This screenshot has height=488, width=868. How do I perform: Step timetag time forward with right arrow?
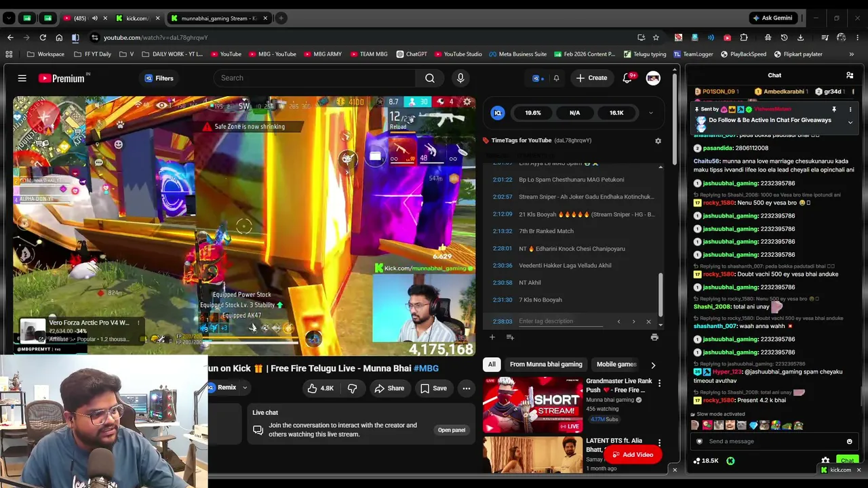tap(633, 321)
